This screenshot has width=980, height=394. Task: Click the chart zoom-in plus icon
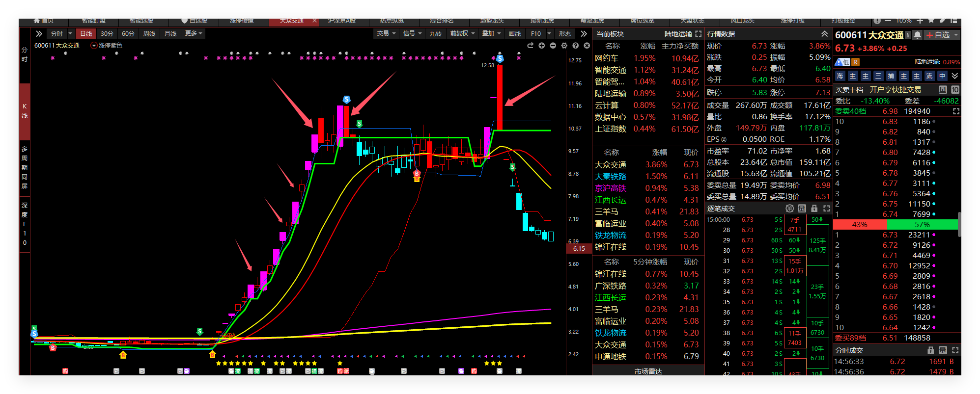click(542, 45)
